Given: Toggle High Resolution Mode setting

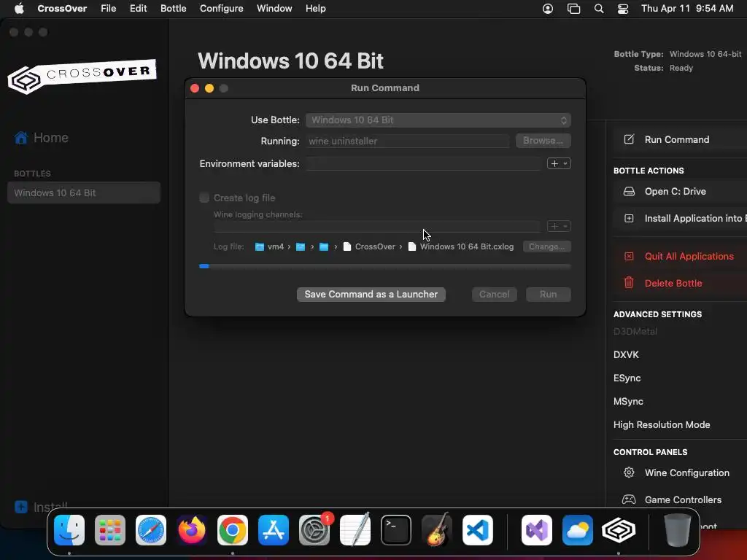Looking at the screenshot, I should (x=662, y=425).
